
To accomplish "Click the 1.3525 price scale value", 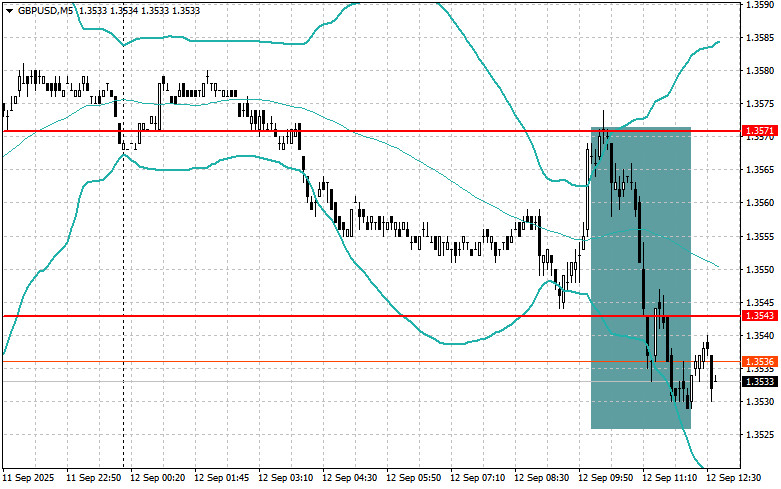I will point(760,435).
